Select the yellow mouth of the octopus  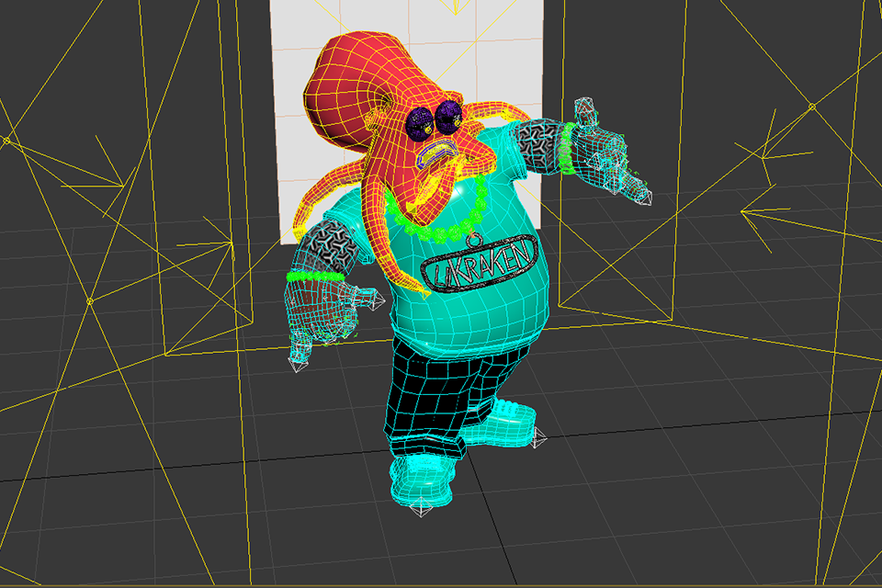pyautogui.click(x=439, y=153)
